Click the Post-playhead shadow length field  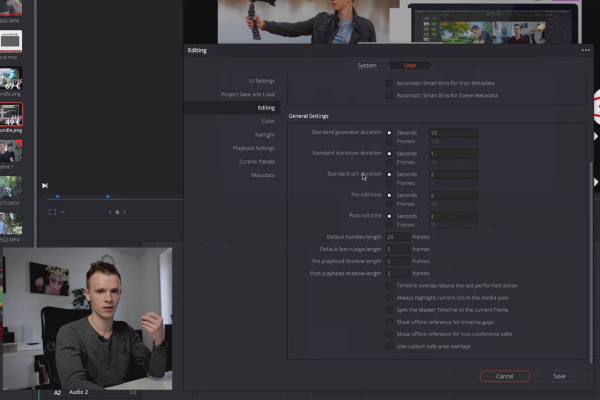(x=398, y=274)
